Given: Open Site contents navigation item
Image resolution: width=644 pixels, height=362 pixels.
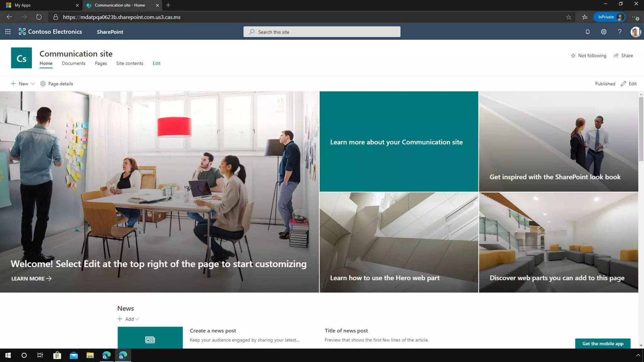Looking at the screenshot, I should tap(130, 63).
